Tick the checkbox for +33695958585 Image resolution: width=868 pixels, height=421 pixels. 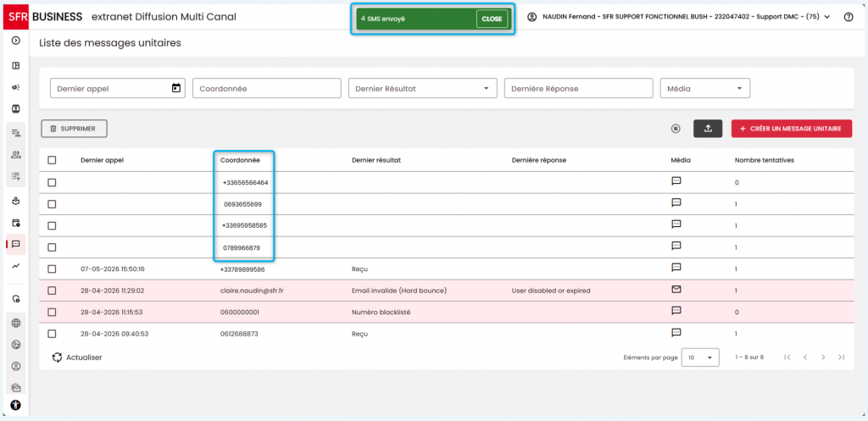coord(52,225)
